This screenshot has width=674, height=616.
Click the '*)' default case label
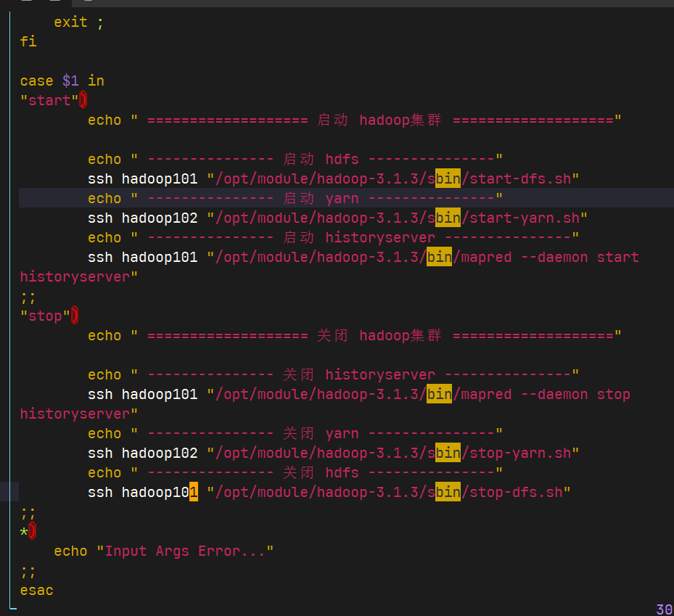(x=28, y=531)
